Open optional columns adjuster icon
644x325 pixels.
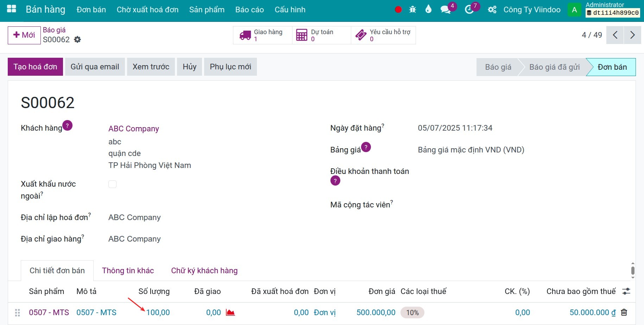coord(626,291)
